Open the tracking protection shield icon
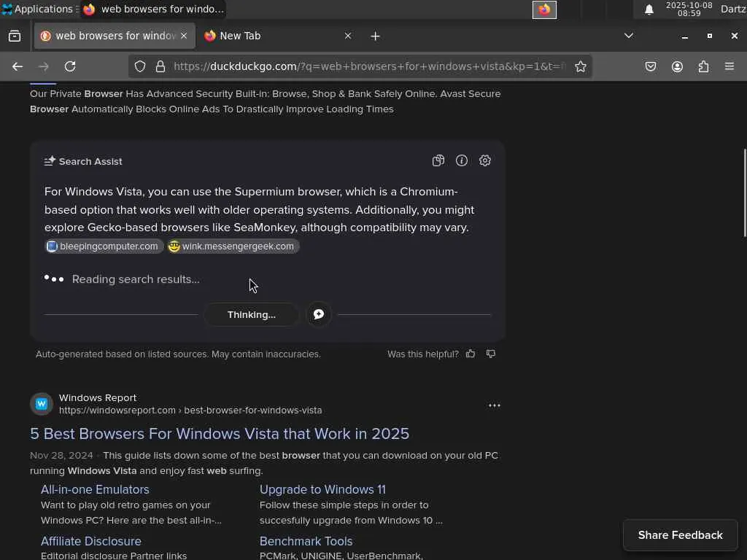Screen dimensions: 747x560 coord(139,66)
